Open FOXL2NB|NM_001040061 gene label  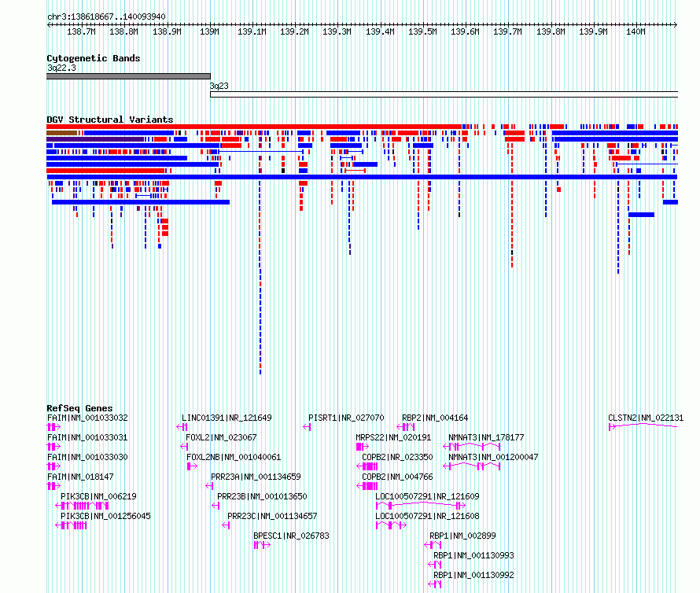tap(234, 457)
